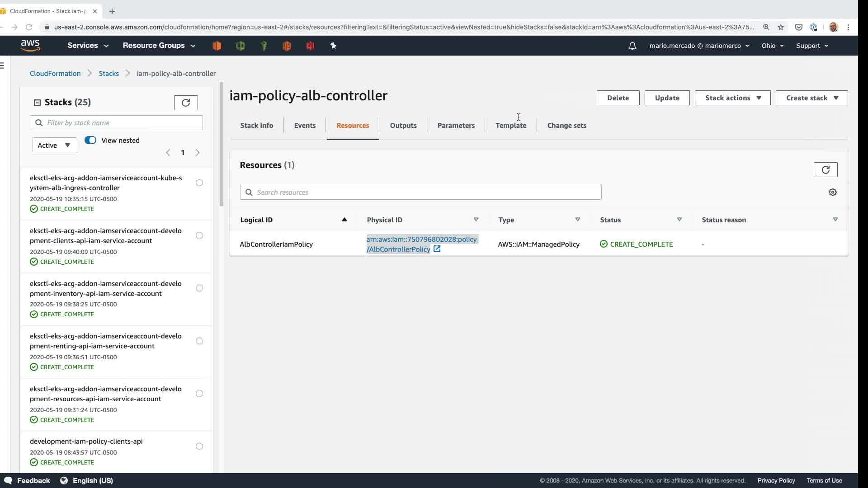Viewport: 868px width, 488px height.
Task: Refresh the stacks list
Action: [x=186, y=103]
